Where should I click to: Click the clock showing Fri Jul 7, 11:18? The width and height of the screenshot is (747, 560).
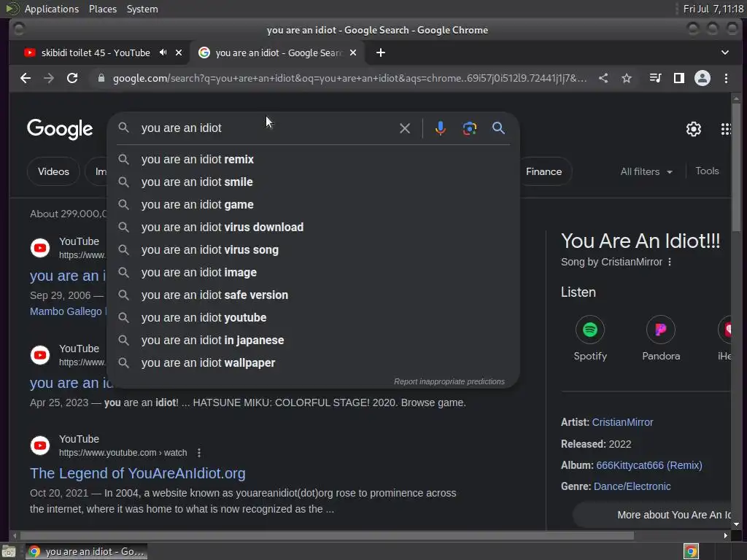(713, 9)
